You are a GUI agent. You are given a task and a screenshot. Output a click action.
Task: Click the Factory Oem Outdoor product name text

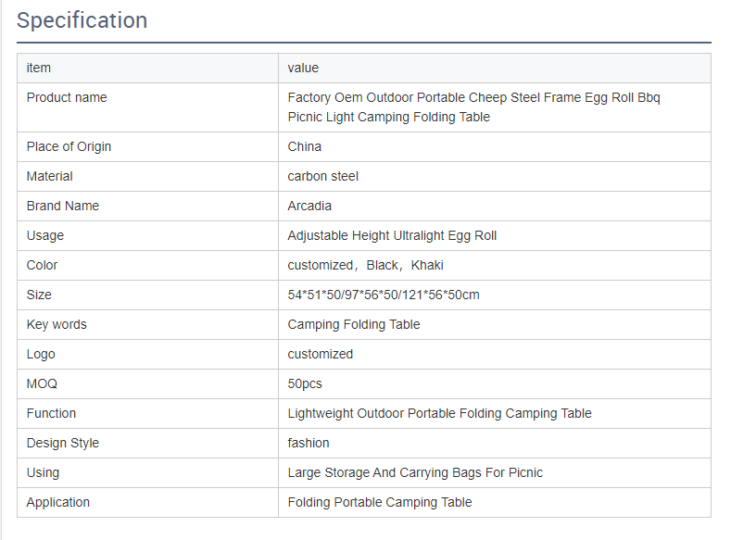point(473,107)
